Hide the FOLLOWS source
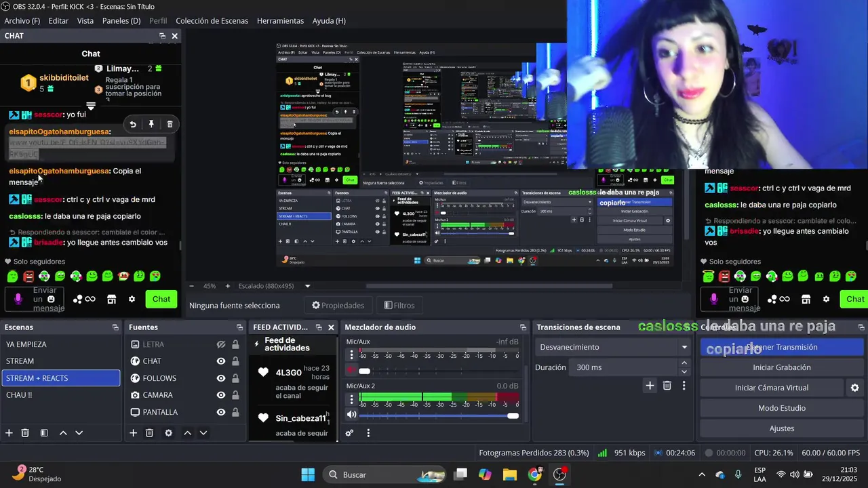The height and width of the screenshot is (488, 868). [221, 378]
